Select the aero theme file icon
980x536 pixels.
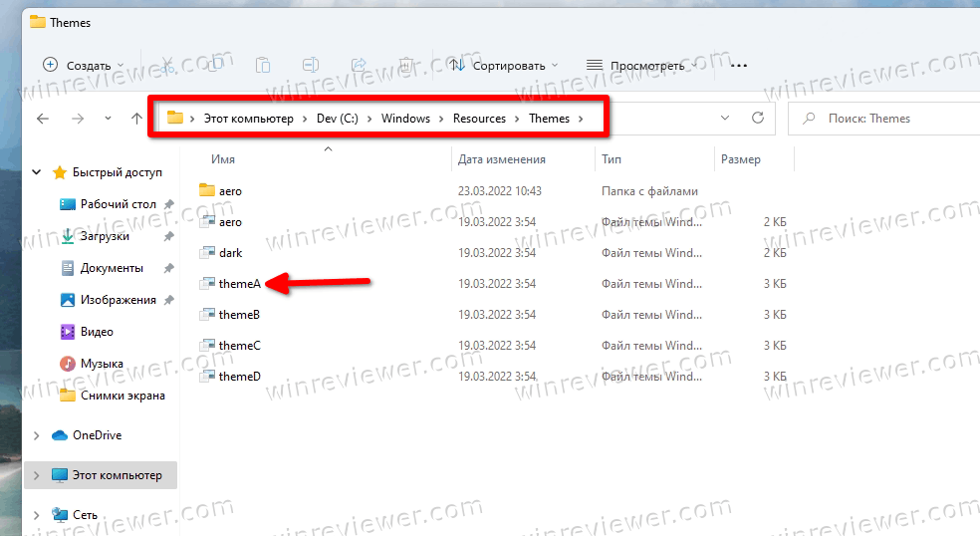207,221
